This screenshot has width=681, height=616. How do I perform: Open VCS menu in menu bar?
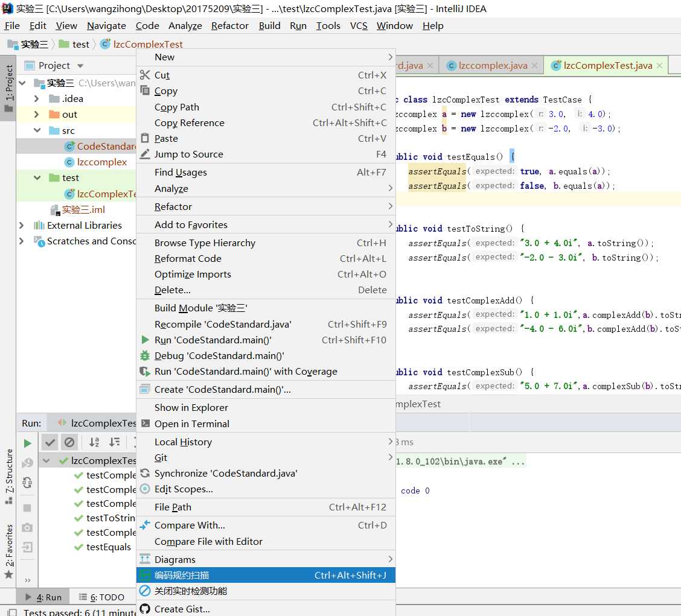(358, 25)
